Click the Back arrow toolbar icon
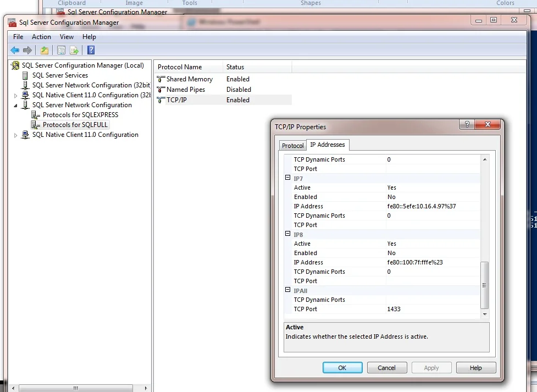This screenshot has height=392, width=537. click(15, 51)
